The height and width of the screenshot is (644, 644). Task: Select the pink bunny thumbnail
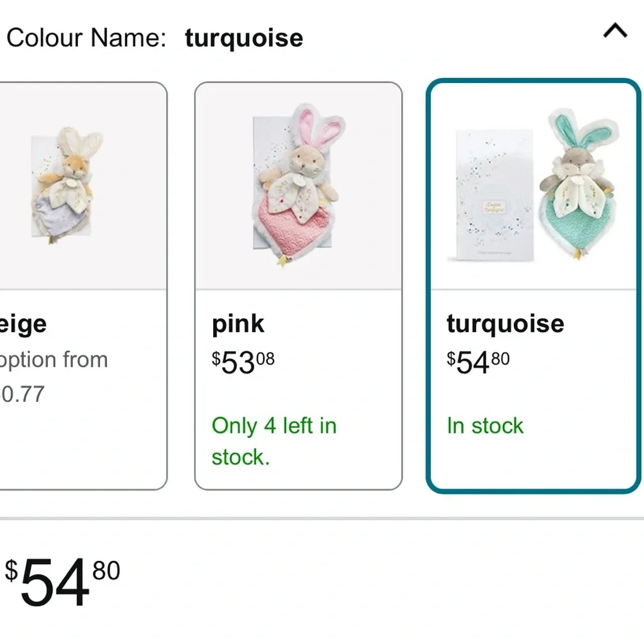click(x=298, y=187)
